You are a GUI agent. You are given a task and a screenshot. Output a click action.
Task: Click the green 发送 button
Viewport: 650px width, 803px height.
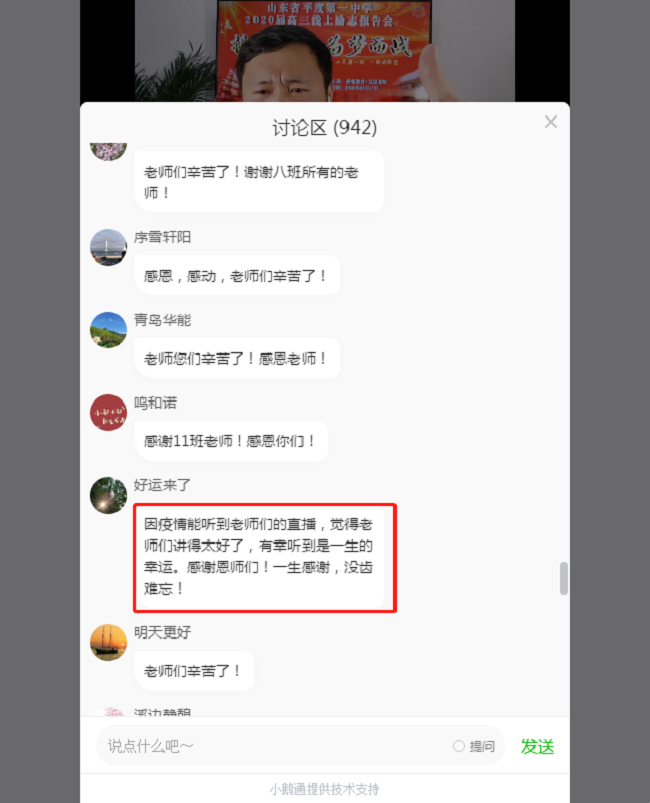pyautogui.click(x=537, y=747)
